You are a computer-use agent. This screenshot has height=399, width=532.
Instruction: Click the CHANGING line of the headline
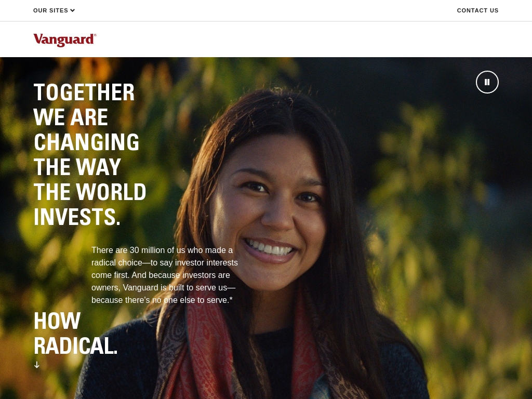pyautogui.click(x=87, y=142)
